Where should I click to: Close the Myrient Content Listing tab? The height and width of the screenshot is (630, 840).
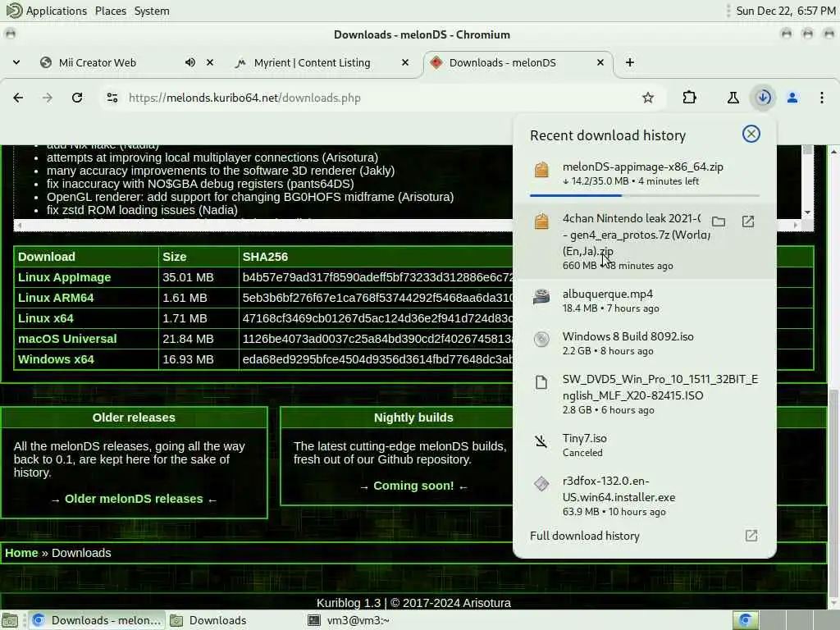(x=405, y=62)
